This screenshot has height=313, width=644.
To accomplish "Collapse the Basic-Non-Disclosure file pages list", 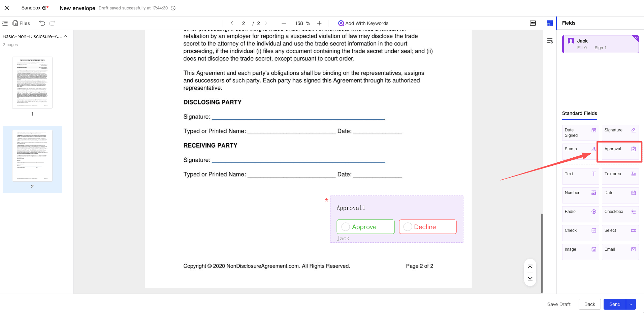I will click(x=65, y=36).
